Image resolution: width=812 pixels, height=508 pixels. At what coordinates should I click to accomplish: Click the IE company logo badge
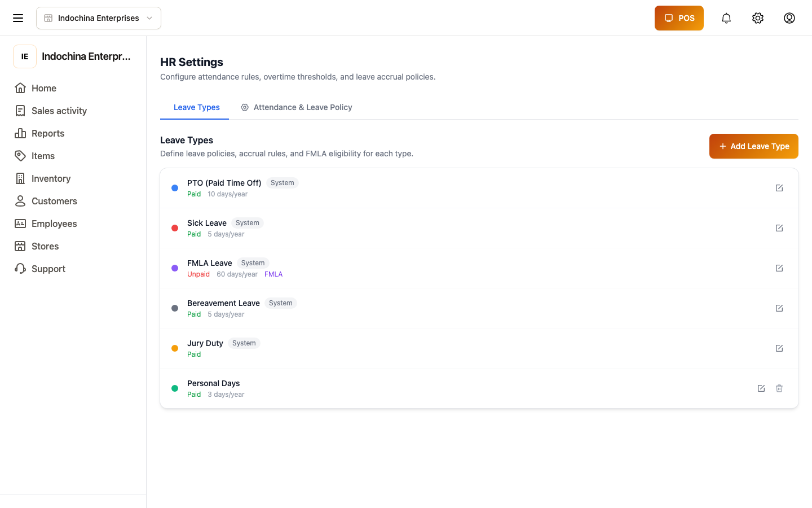[25, 56]
